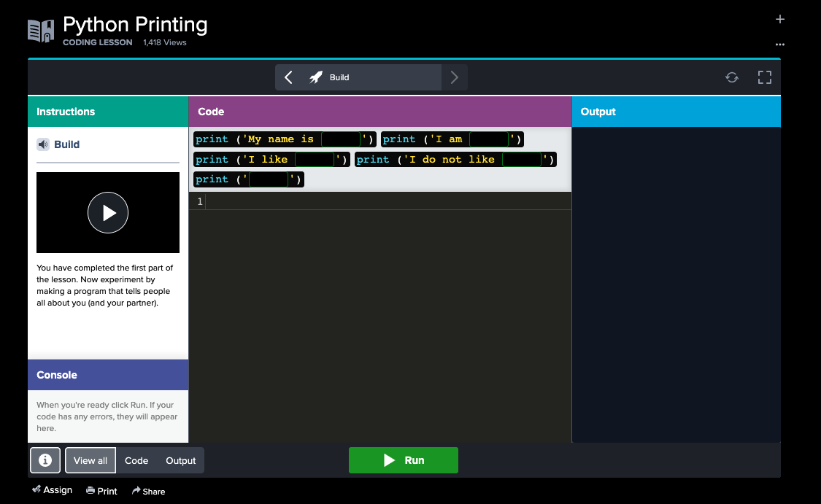Click the 'You have completed the first part' paragraph
Viewport: 821px width, 504px height.
[x=104, y=285]
